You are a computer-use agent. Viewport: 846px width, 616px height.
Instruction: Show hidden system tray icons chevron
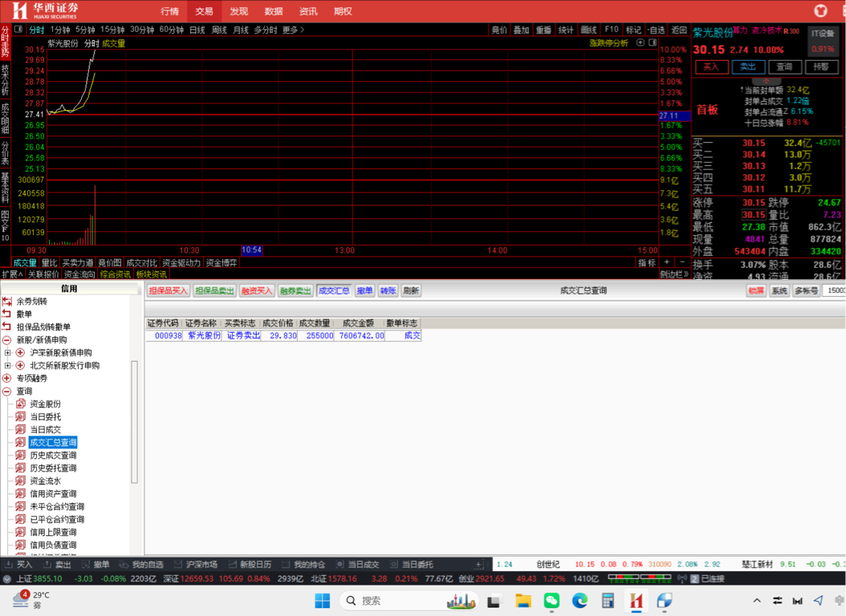[x=756, y=601]
